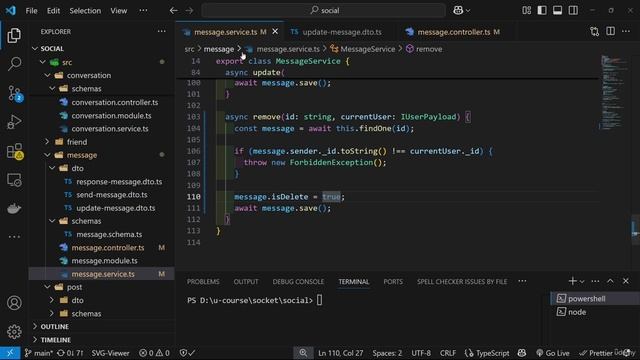The image size is (640, 360).
Task: Open the File menu
Action: (31, 11)
